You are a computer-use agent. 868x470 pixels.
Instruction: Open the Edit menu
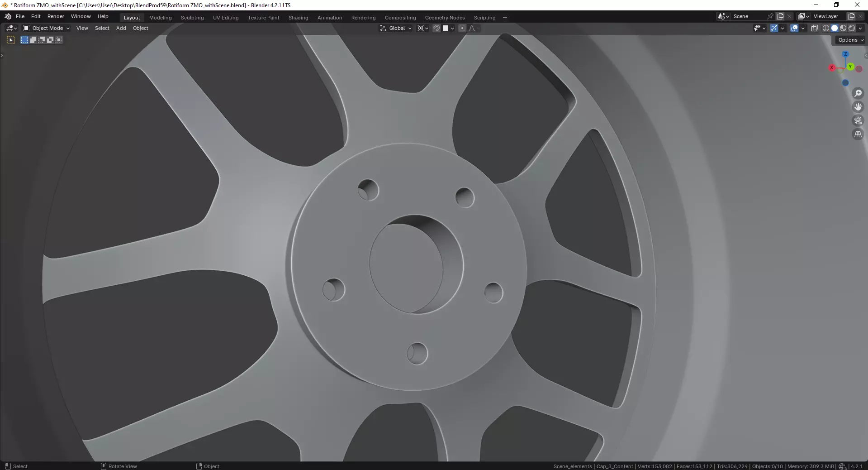pyautogui.click(x=36, y=16)
